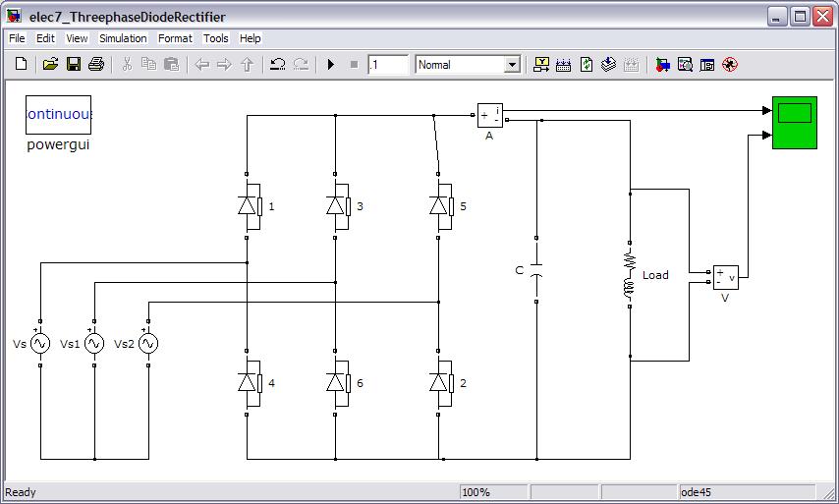
Task: Open the Tools menu
Action: coord(215,38)
